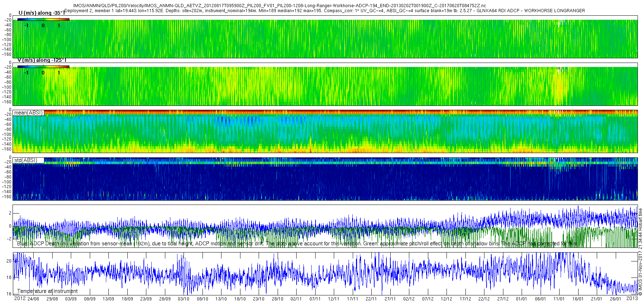Image resolution: width=644 pixels, height=304 pixels.
Task: Select the 2013 year label on time axis
Action: 632,299
